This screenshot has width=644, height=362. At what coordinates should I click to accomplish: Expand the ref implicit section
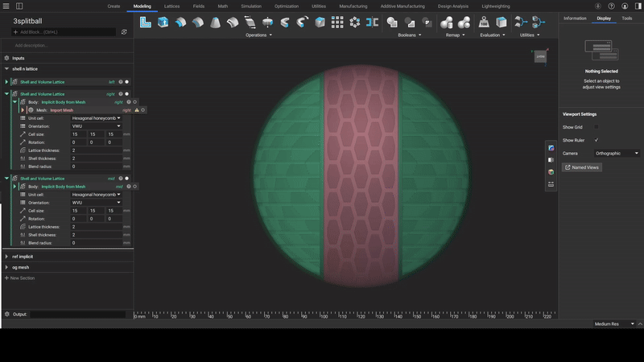pos(6,257)
